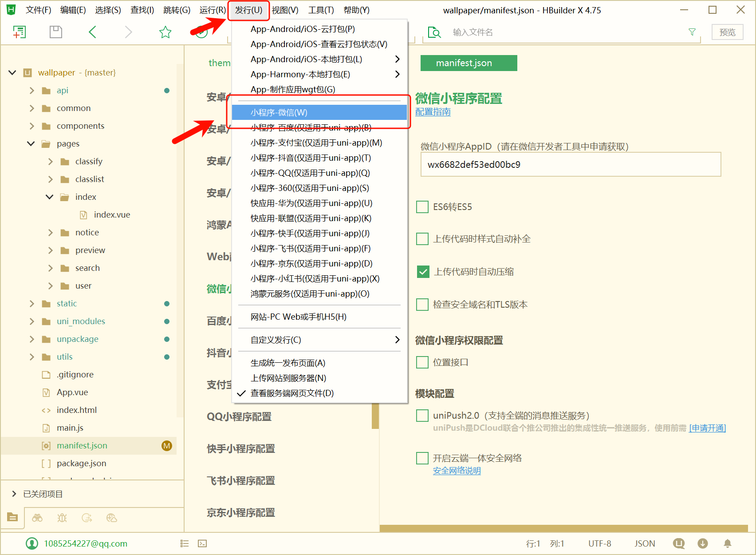Screen dimensions: 756x555
Task: Click the new file toolbar icon
Action: [x=19, y=32]
